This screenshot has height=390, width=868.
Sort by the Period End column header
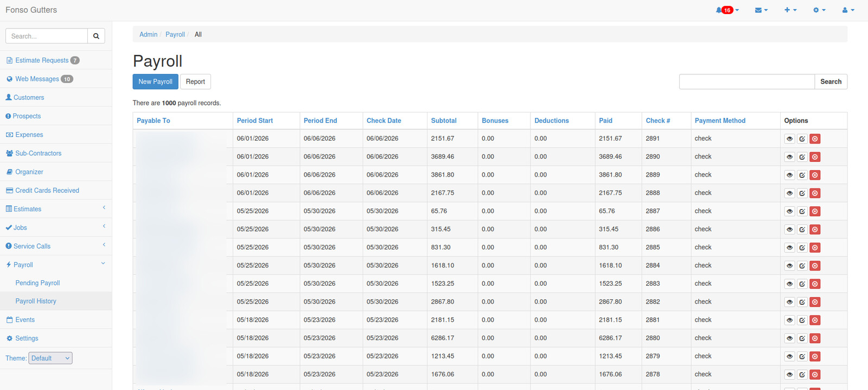click(320, 121)
